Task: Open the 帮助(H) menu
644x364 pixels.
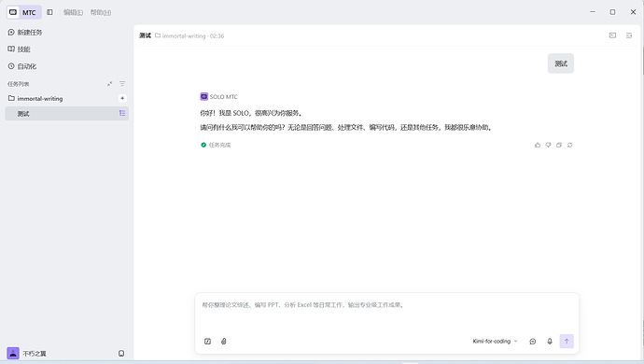Action: coord(101,13)
